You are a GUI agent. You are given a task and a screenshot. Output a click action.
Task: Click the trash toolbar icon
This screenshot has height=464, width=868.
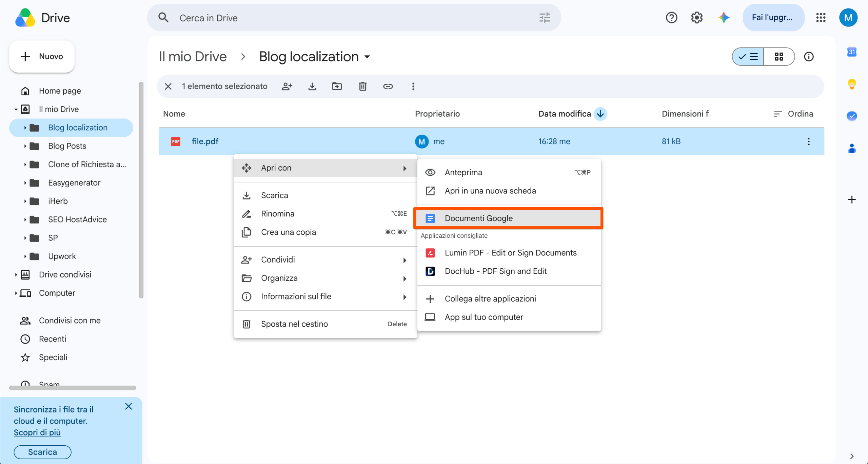coord(362,86)
